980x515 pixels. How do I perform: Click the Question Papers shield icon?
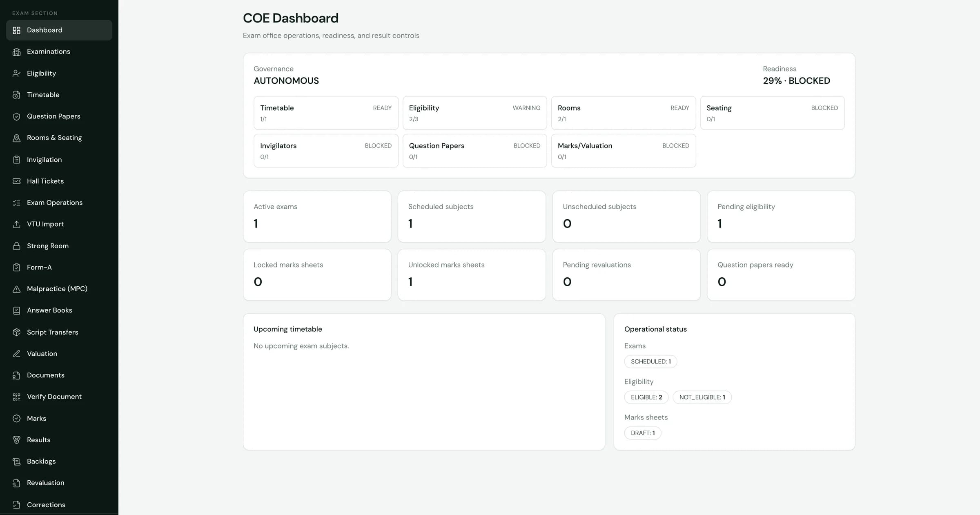click(16, 116)
